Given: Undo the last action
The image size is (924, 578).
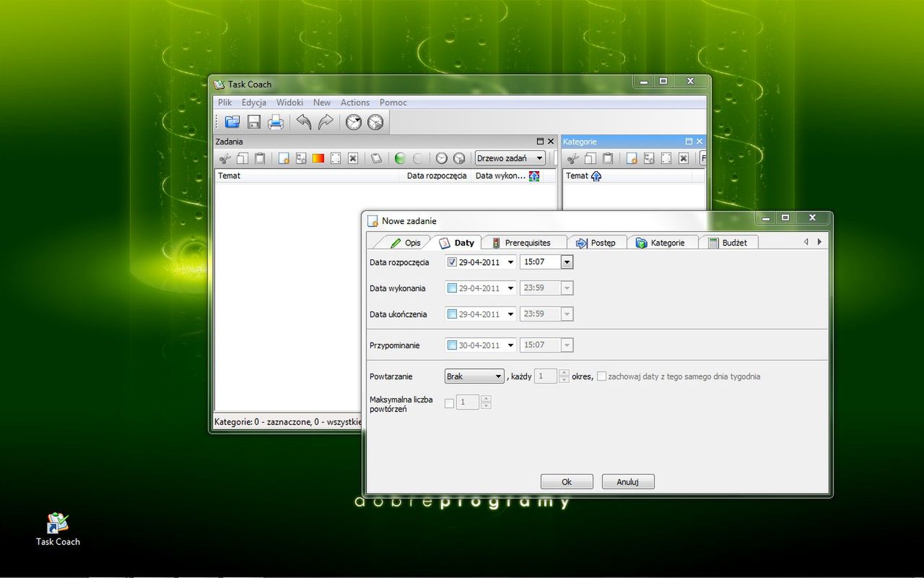Looking at the screenshot, I should (304, 122).
